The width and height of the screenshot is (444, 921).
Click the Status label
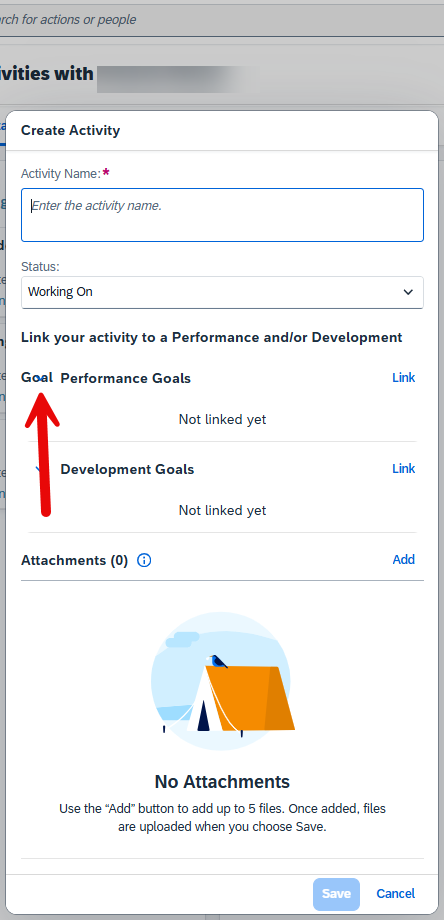[x=41, y=267]
